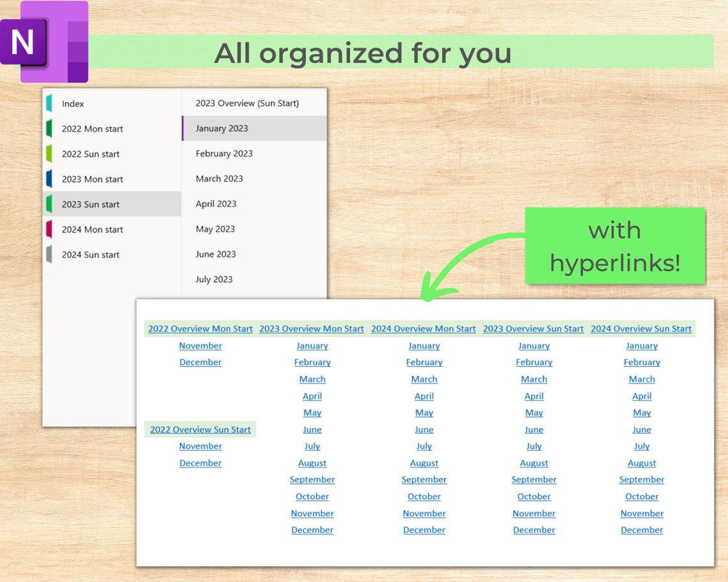Open the September link under 2023 Overview Mon Start

tap(312, 479)
